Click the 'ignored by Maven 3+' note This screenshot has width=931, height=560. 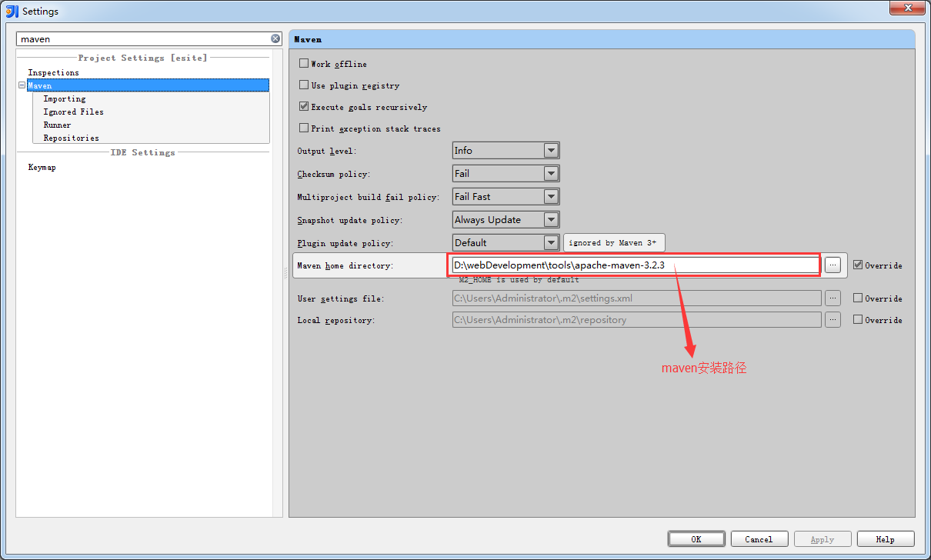pyautogui.click(x=614, y=243)
